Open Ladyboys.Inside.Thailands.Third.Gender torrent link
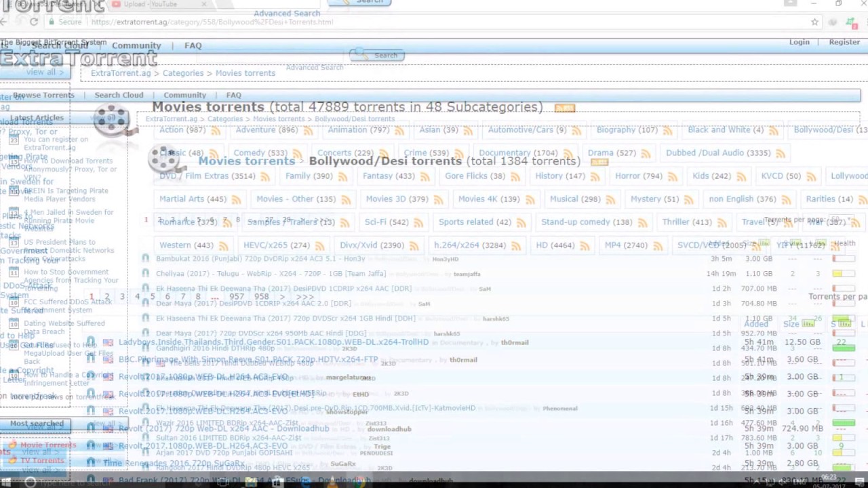The width and height of the screenshot is (868, 488). [x=273, y=342]
